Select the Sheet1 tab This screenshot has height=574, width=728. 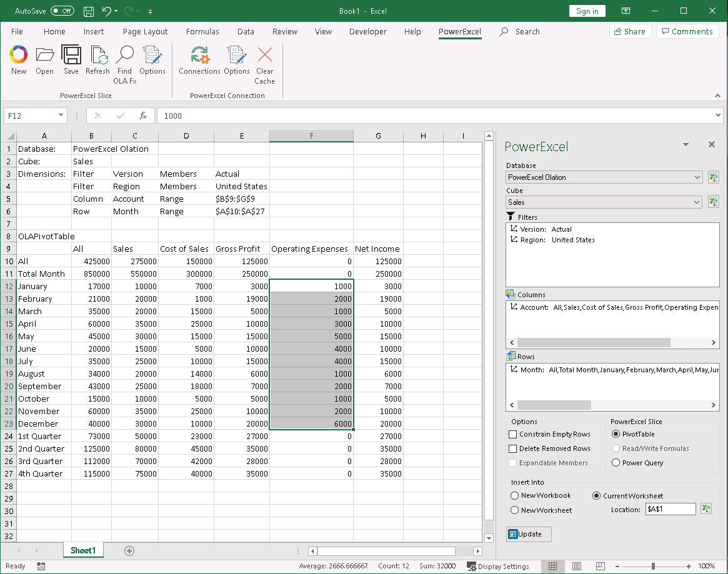[x=83, y=551]
